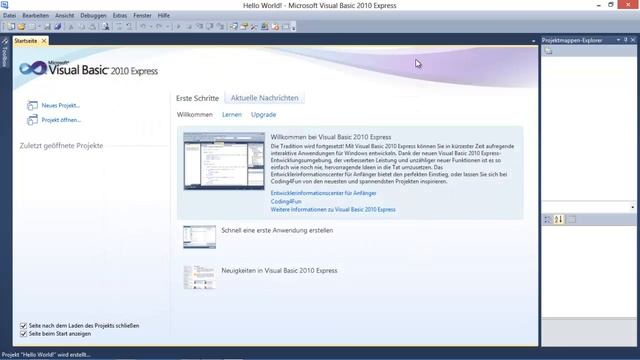Open the Ansicht menu
This screenshot has width=640, height=360.
point(64,16)
